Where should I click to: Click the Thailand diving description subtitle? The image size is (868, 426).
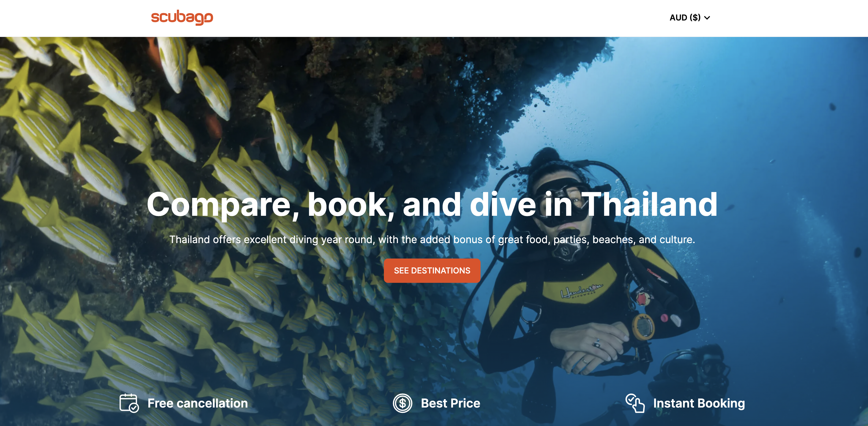pos(432,240)
